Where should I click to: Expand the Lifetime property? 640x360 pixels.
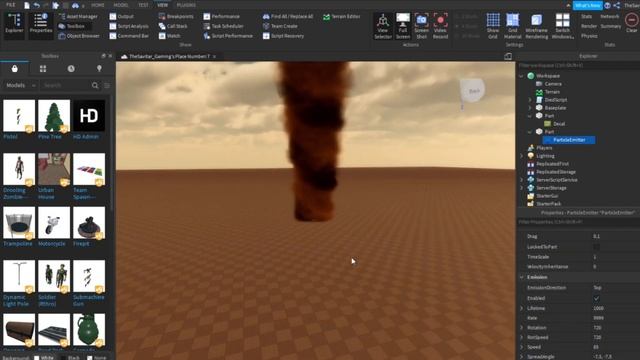522,308
